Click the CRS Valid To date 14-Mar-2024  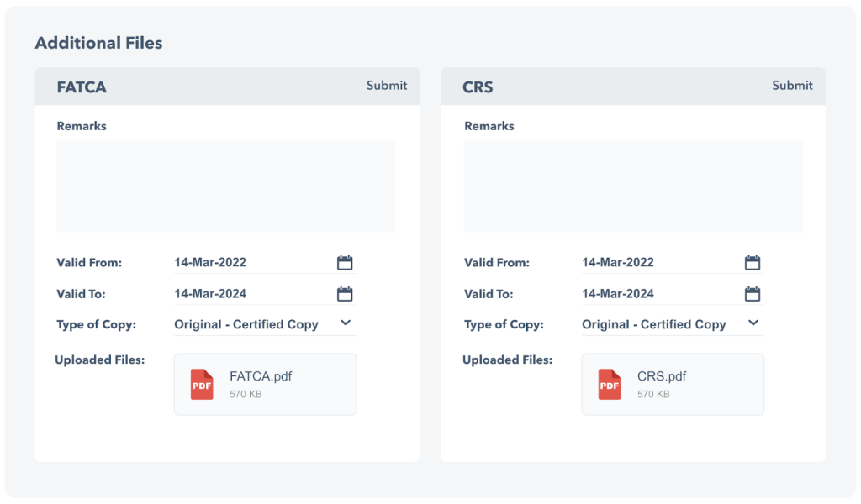[618, 294]
